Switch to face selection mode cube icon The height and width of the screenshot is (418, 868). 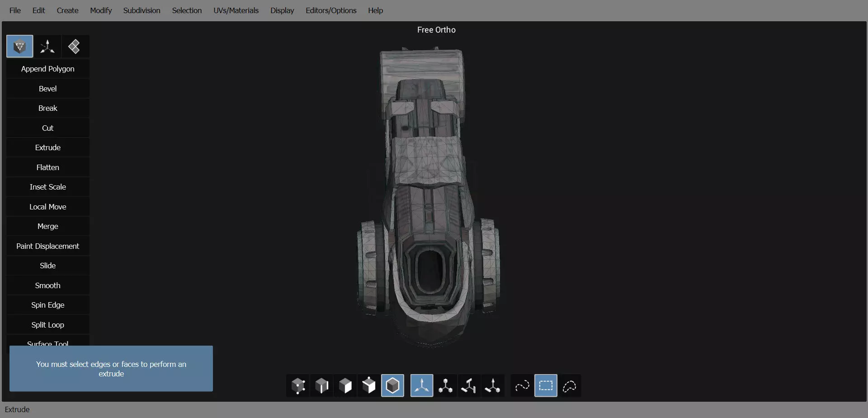pyautogui.click(x=345, y=386)
